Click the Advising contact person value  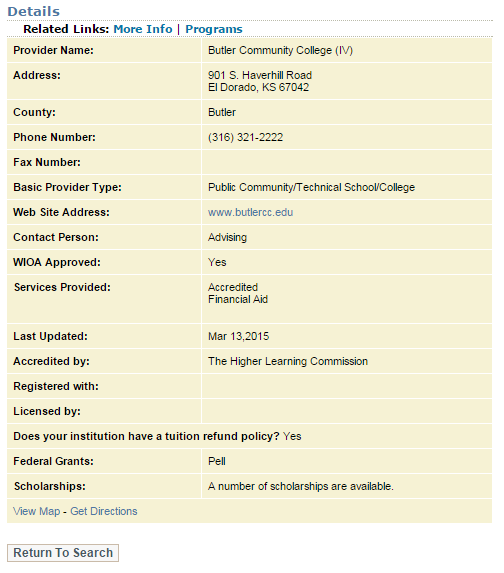click(x=227, y=238)
